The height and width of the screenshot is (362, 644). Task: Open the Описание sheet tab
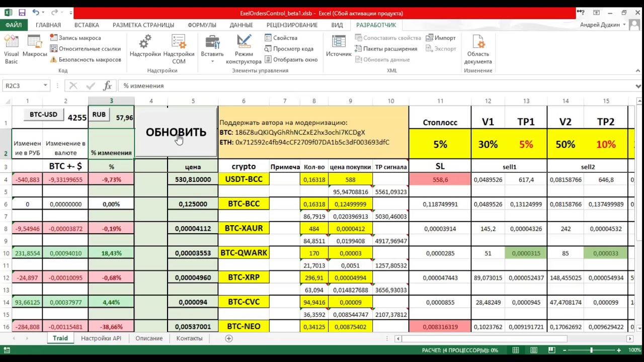pos(149,338)
